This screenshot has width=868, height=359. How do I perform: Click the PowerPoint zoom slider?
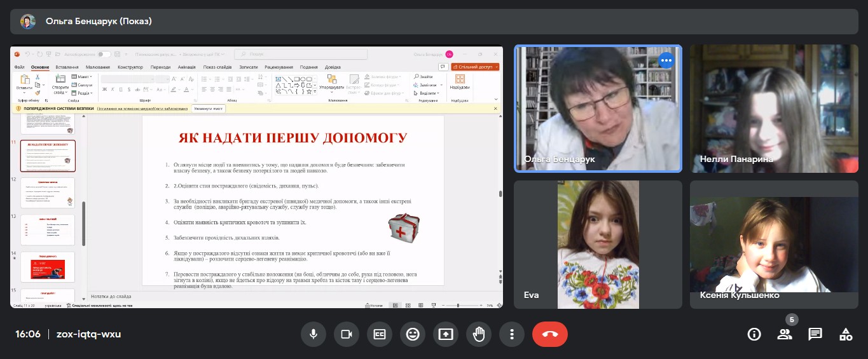458,306
